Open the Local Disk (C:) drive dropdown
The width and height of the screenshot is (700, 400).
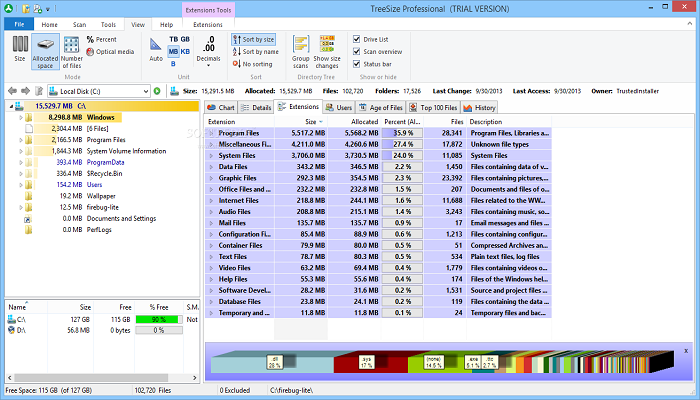point(146,91)
